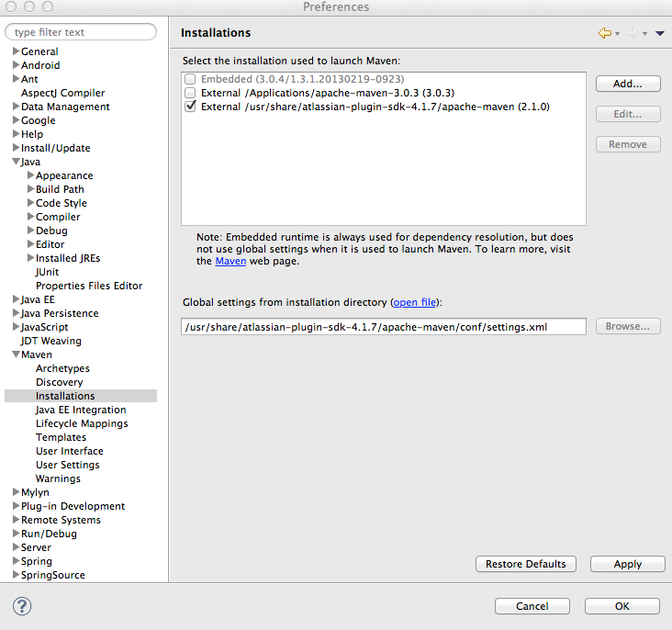Select Archetypes under Maven
672x630 pixels.
(x=62, y=368)
